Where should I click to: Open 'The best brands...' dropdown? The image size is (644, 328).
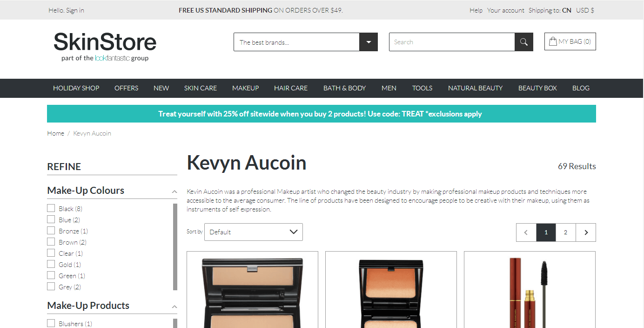[x=306, y=42]
